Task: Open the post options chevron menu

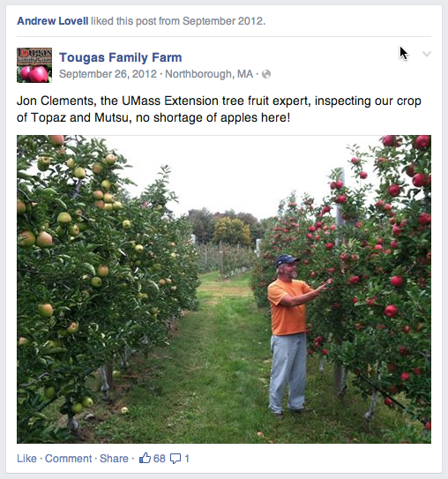Action: 427,54
